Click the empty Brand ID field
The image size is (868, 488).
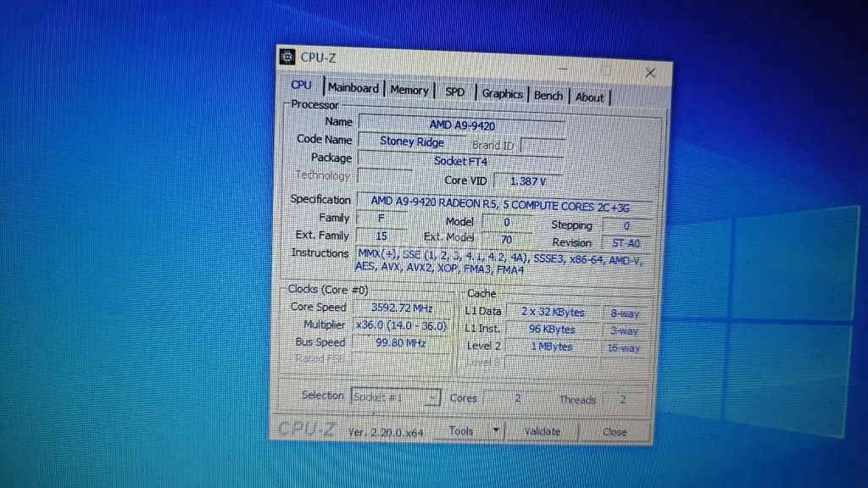(x=542, y=147)
